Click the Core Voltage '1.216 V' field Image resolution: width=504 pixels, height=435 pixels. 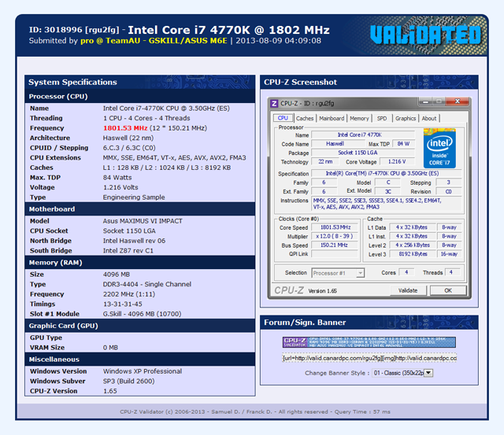click(397, 161)
